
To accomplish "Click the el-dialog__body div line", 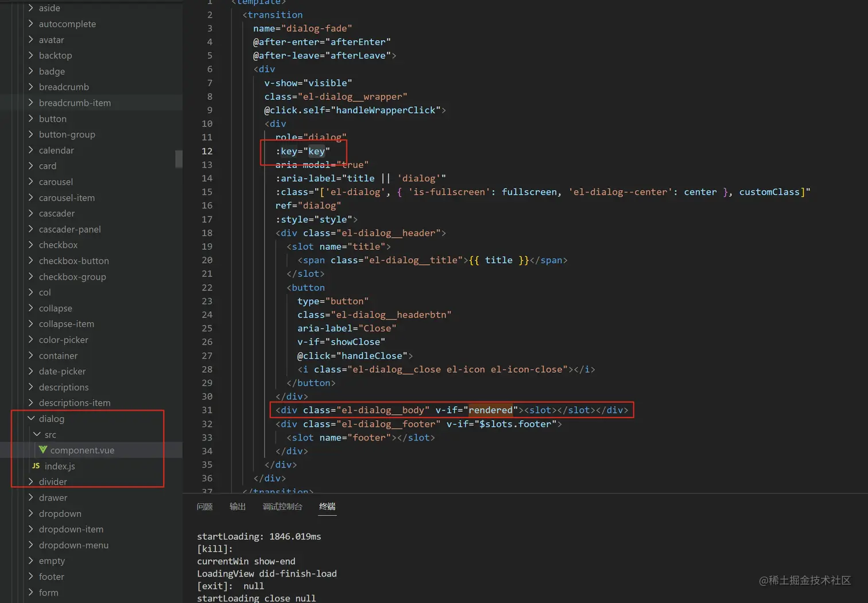I will click(452, 410).
